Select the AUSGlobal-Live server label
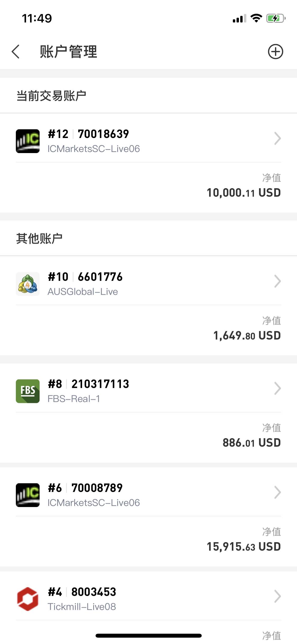The image size is (297, 644). tap(83, 292)
